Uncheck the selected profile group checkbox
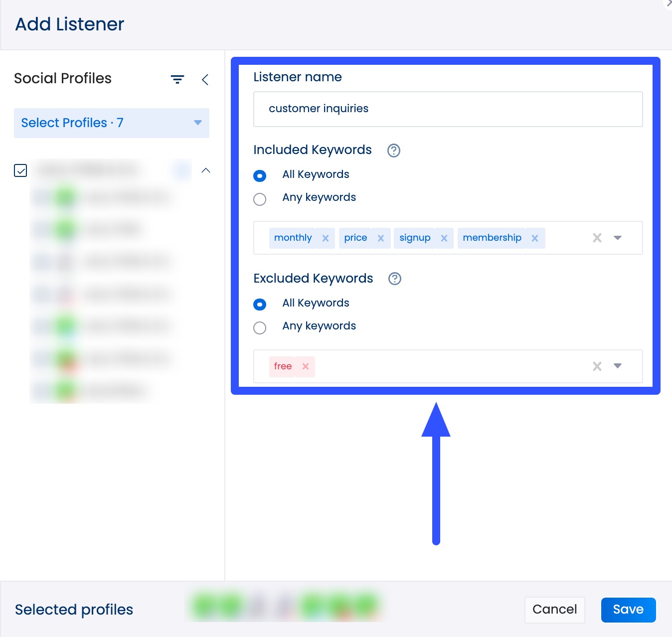The height and width of the screenshot is (637, 672). click(x=21, y=171)
